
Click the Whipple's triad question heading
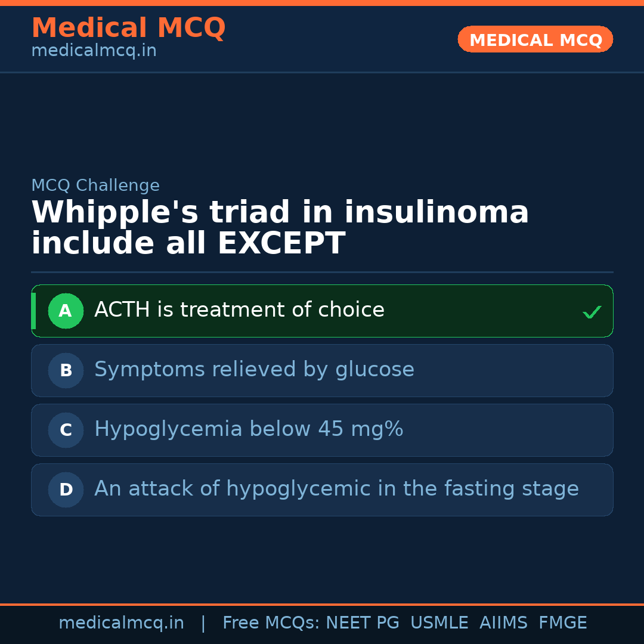[x=280, y=228]
